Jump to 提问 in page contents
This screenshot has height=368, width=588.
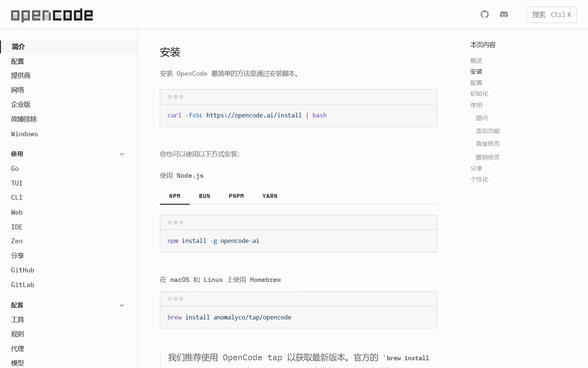(x=482, y=118)
